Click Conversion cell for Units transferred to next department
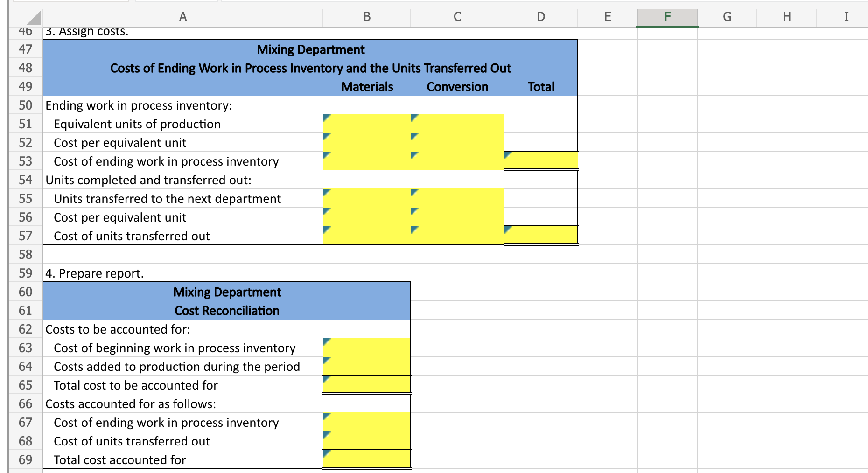Image resolution: width=868 pixels, height=473 pixels. point(457,198)
